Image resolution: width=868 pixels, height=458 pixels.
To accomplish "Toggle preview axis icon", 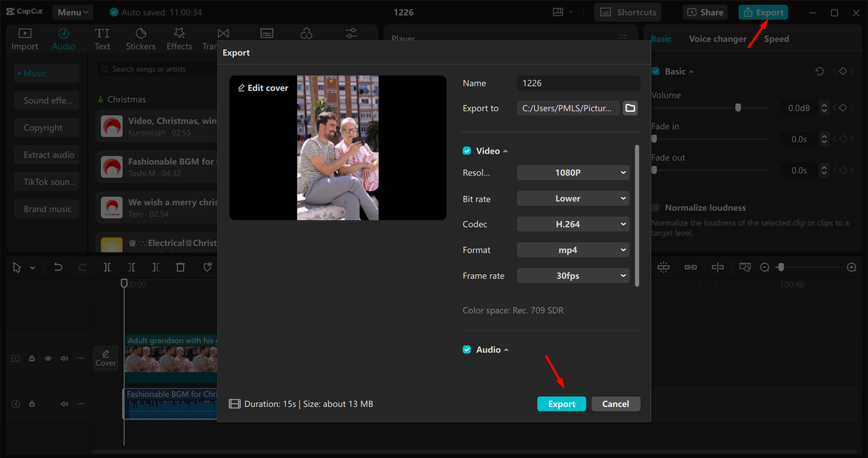I will coord(717,267).
